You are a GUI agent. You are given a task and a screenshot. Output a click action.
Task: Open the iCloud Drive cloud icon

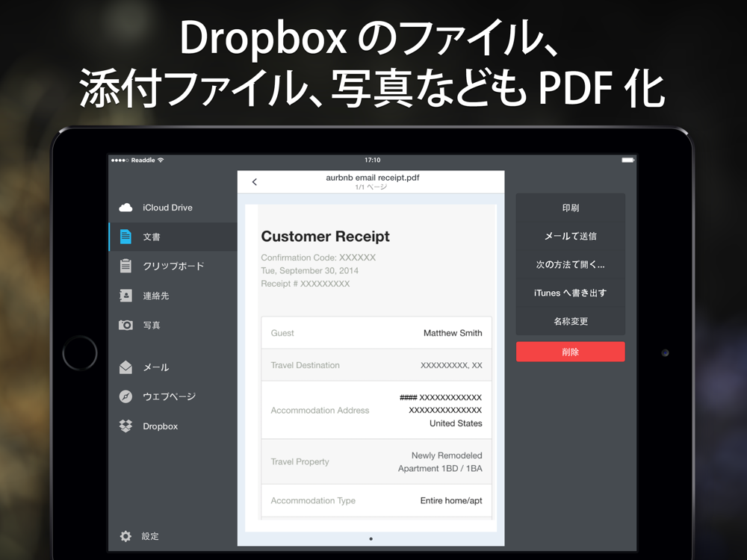click(x=125, y=208)
